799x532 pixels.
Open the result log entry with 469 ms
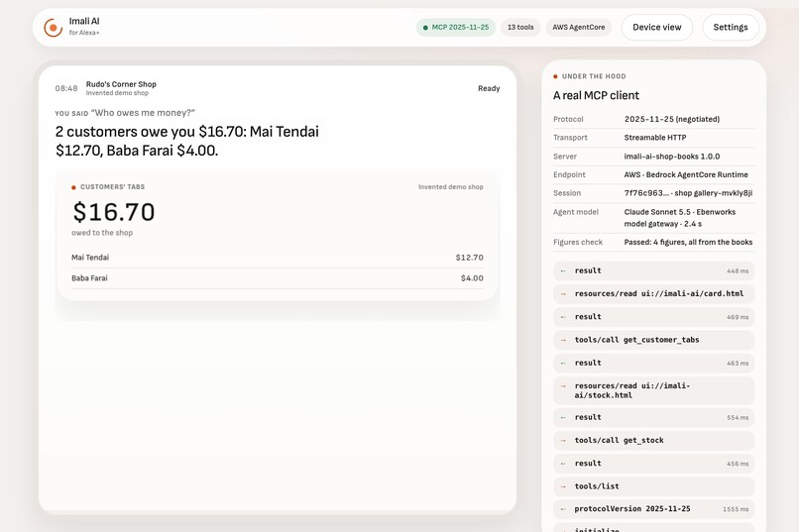[x=654, y=317]
